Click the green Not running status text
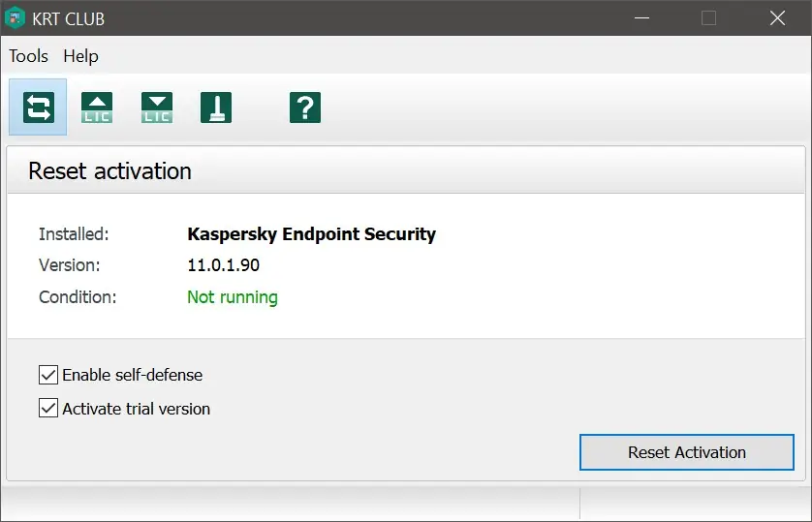 click(233, 297)
